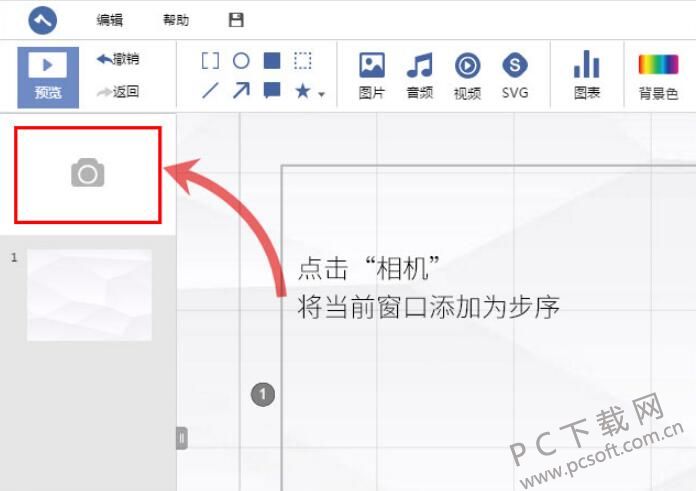Screen dimensions: 696x491
Task: Open 背景色 background color picker
Action: coord(658,76)
